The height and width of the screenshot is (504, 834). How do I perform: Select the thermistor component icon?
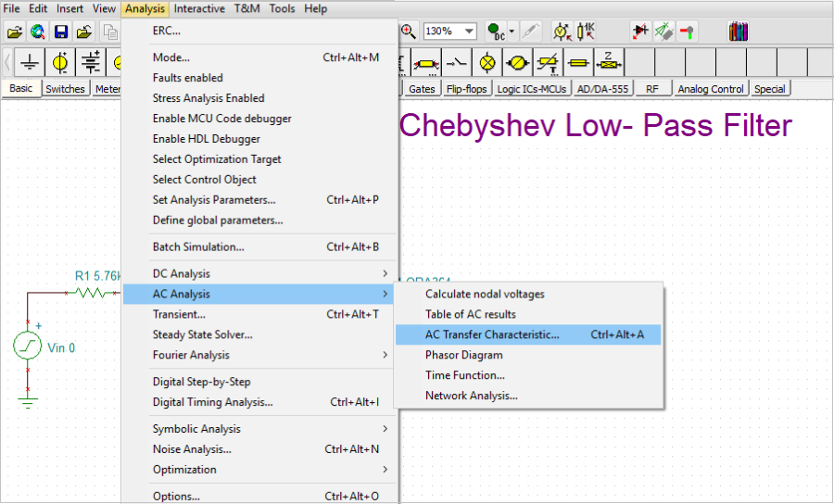pyautogui.click(x=549, y=63)
